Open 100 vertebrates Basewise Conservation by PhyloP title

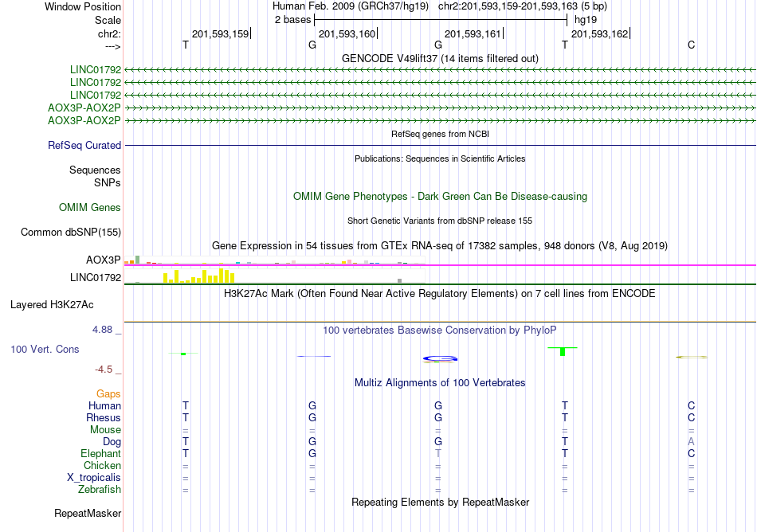pyautogui.click(x=439, y=331)
